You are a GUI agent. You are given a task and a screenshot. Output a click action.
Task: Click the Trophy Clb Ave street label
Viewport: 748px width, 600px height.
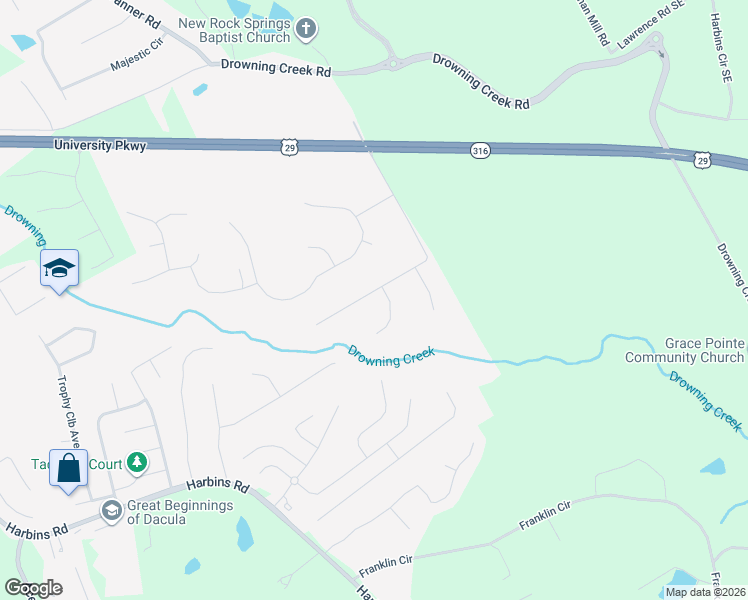(68, 412)
